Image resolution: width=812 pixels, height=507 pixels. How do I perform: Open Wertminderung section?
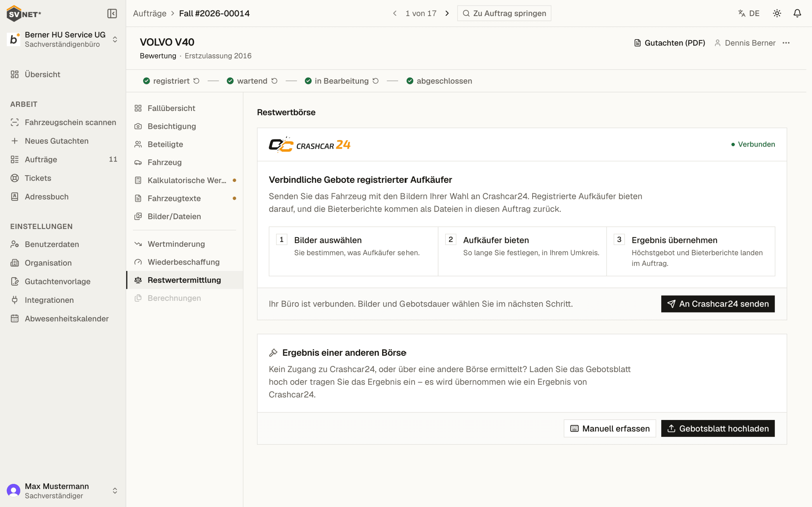[x=185, y=244]
